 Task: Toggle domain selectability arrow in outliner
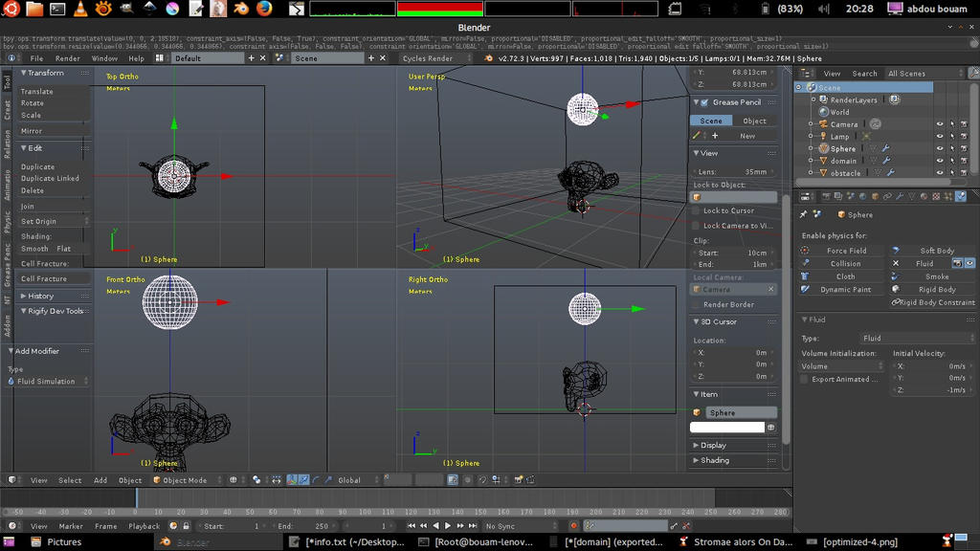[952, 161]
